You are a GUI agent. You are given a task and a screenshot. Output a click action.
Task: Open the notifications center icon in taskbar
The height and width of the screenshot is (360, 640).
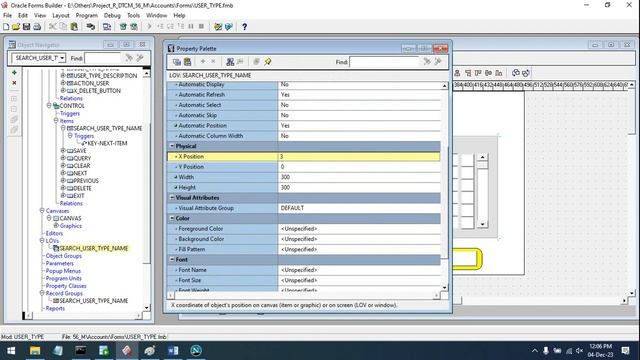point(625,351)
